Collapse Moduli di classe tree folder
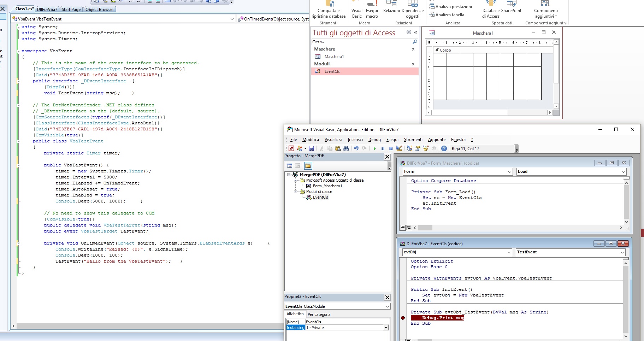 [296, 192]
